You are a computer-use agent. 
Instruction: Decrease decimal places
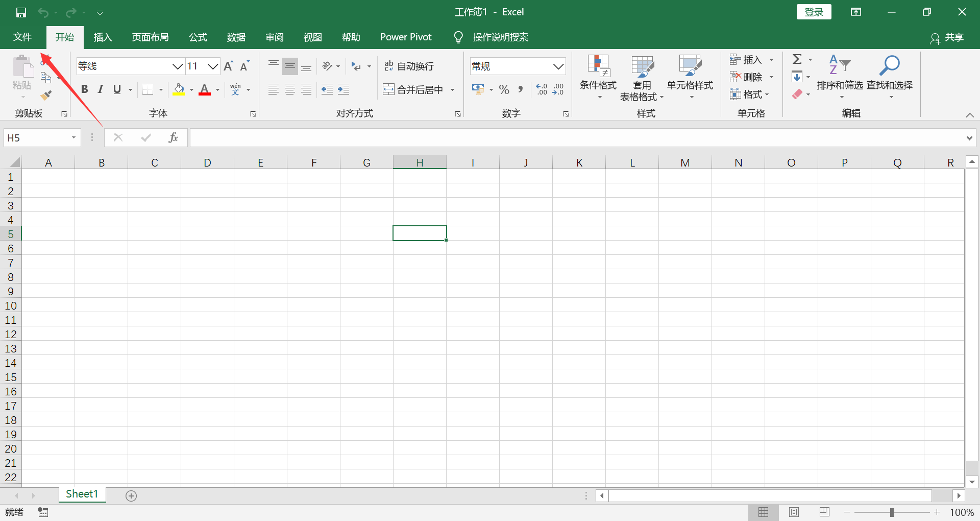(558, 89)
